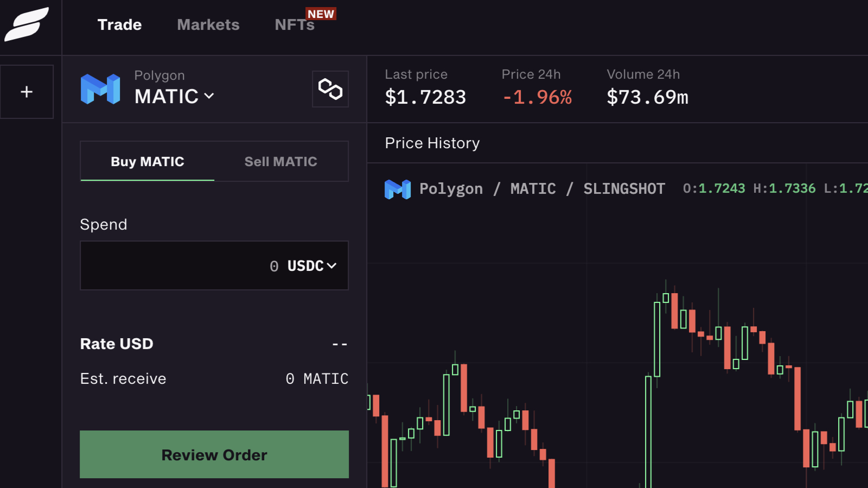Click the Polygon logo in chart legend
The image size is (868, 488).
tap(397, 189)
